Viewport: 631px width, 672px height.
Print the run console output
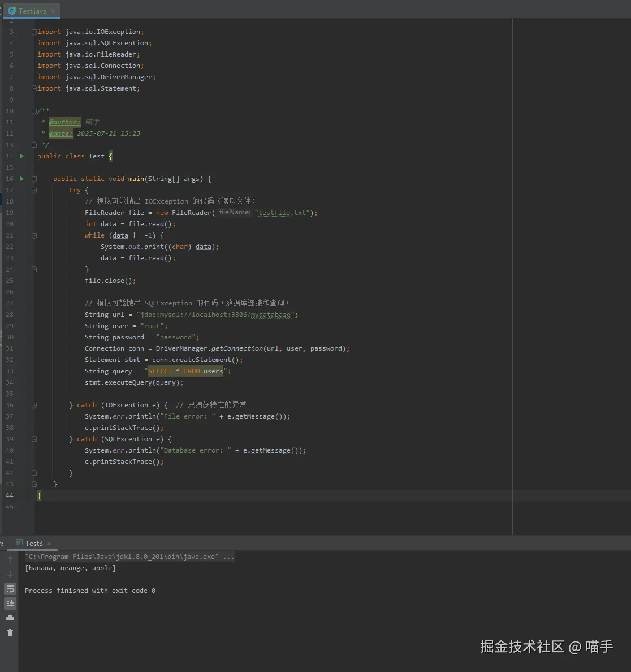point(10,618)
